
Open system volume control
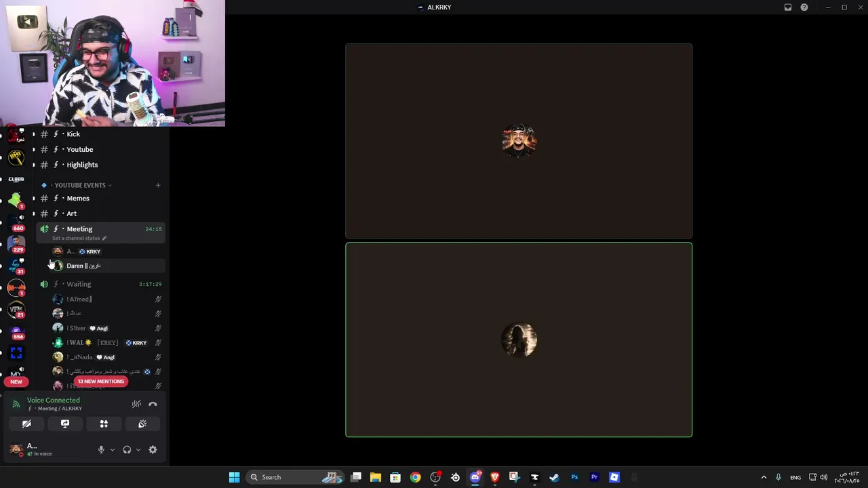[824, 477]
